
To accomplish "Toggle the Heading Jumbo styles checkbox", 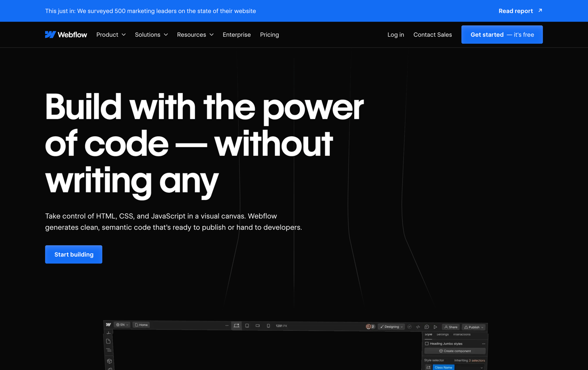I will 427,344.
